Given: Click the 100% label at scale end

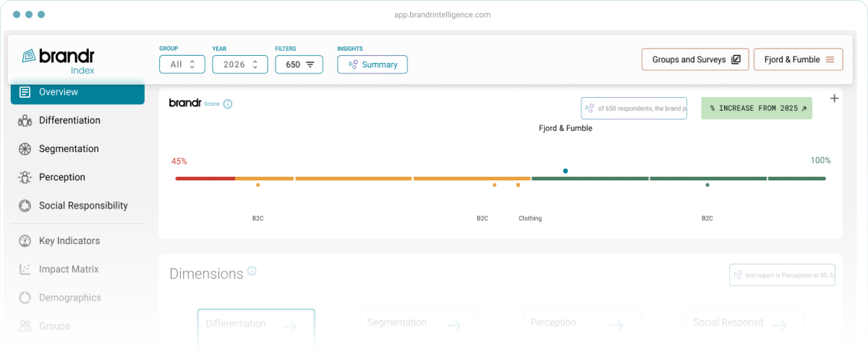Looking at the screenshot, I should [820, 160].
